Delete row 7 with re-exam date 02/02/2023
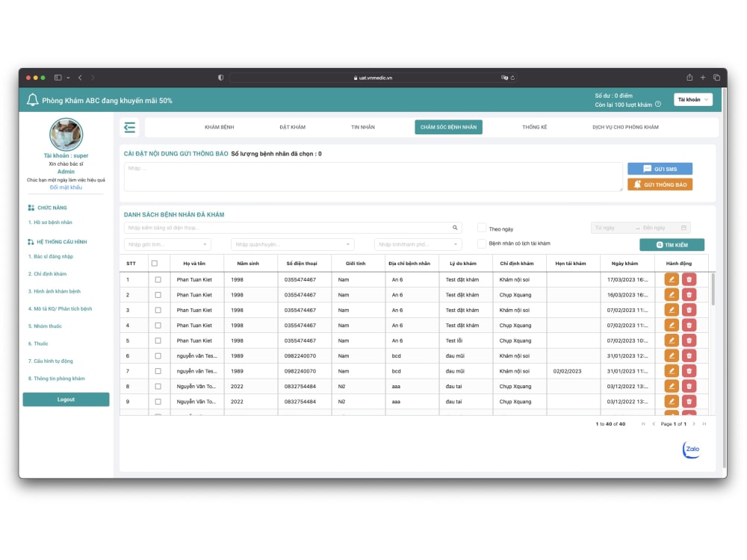 click(689, 371)
